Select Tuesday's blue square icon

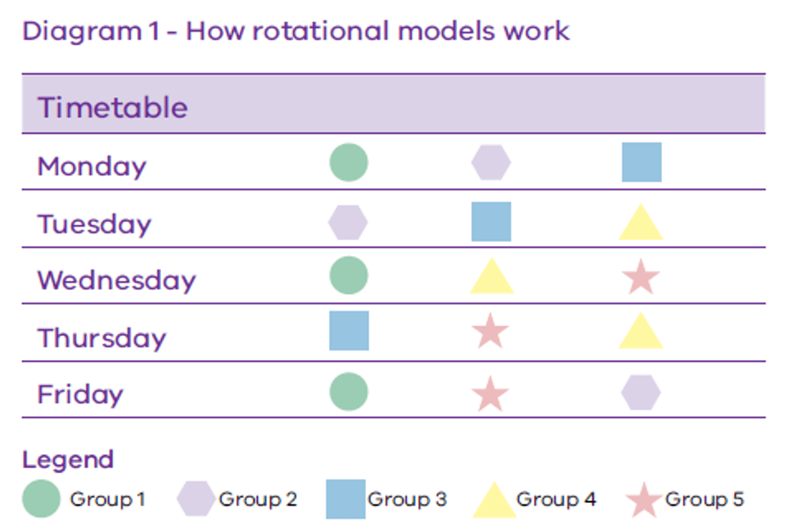pos(491,221)
